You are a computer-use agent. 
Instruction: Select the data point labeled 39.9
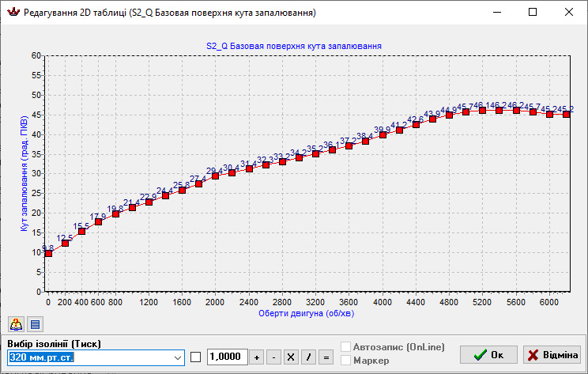tap(383, 135)
